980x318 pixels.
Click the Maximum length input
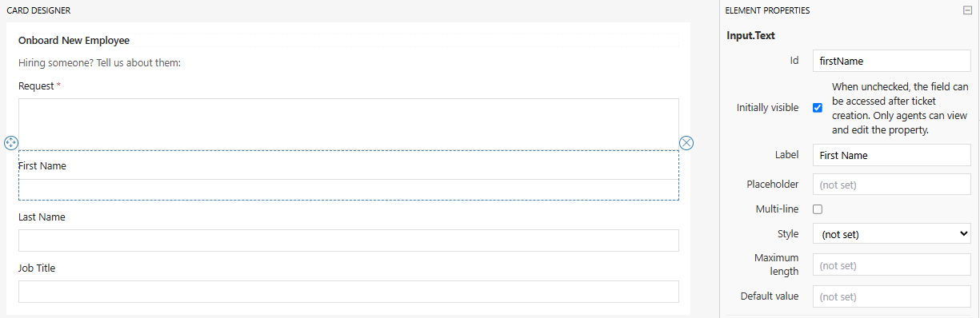[892, 265]
